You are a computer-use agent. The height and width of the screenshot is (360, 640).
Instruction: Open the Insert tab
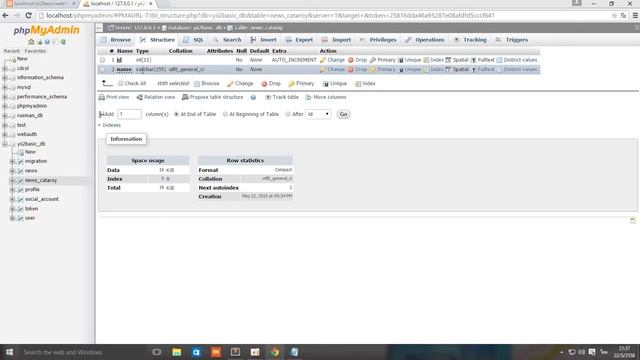(x=264, y=40)
